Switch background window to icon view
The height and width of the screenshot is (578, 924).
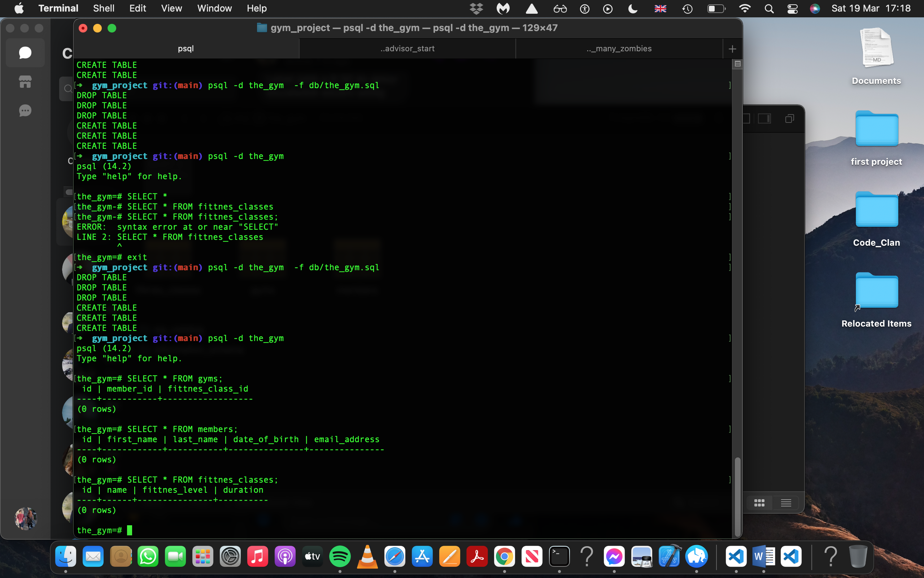pyautogui.click(x=759, y=503)
